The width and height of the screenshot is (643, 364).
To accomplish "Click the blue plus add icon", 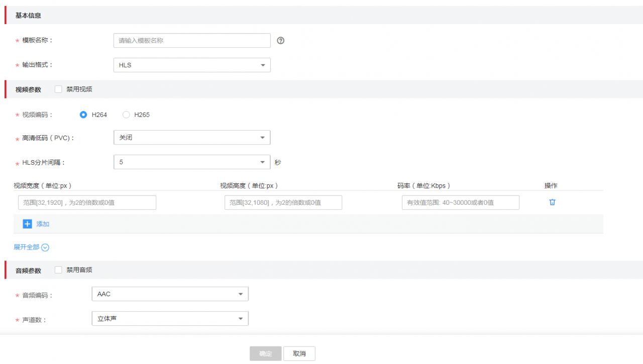I will (28, 224).
